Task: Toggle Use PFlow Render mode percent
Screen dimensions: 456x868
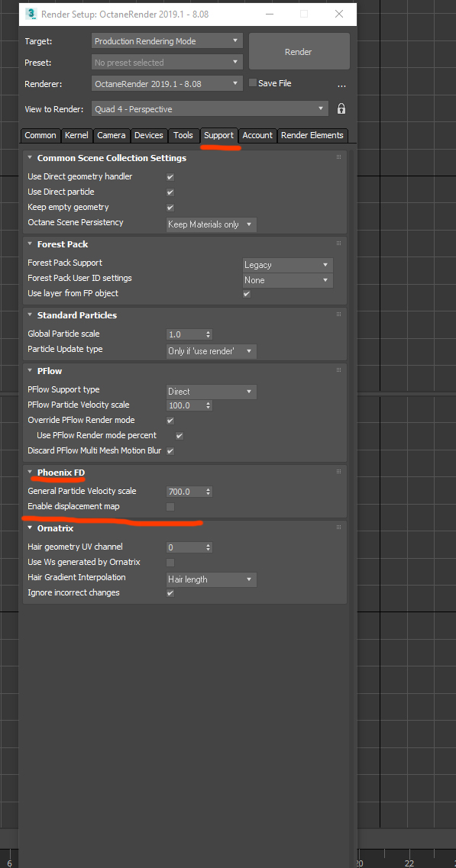Action: click(x=179, y=436)
